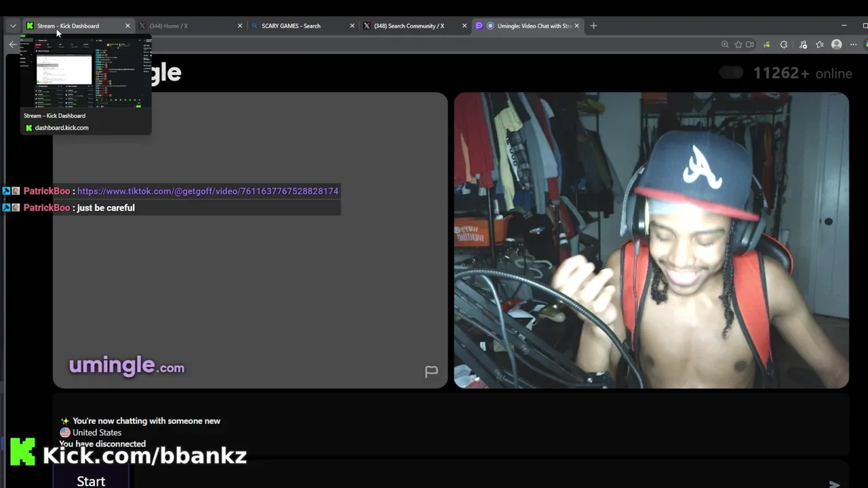Screen dimensions: 868x488
Task: Open a new browser tab
Action: click(x=593, y=26)
